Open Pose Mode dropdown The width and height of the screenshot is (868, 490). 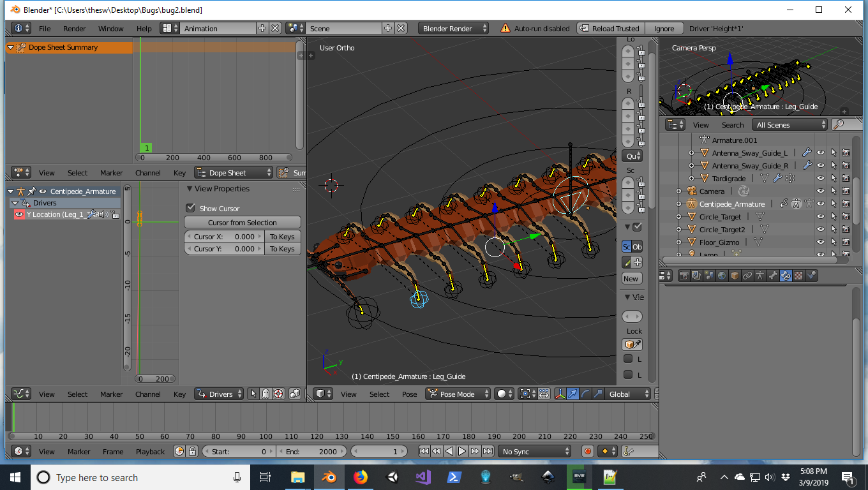coord(458,394)
